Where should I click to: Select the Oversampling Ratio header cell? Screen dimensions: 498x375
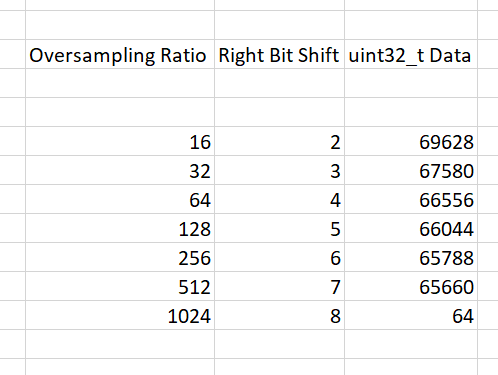click(120, 54)
